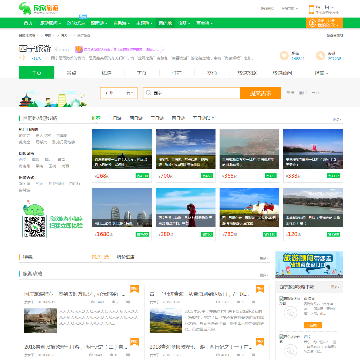The height and width of the screenshot is (360, 360).
Task: Open the lakeside red monument tour thumbnail
Action: coord(313,149)
